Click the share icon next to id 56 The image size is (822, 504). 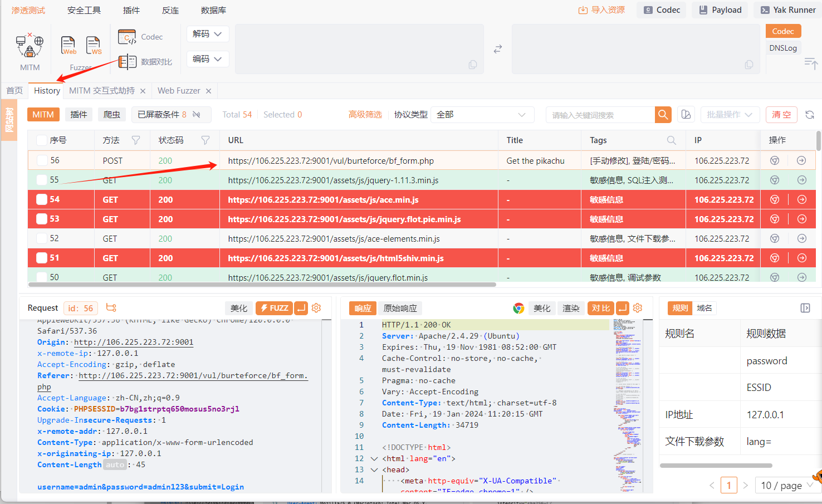click(111, 307)
